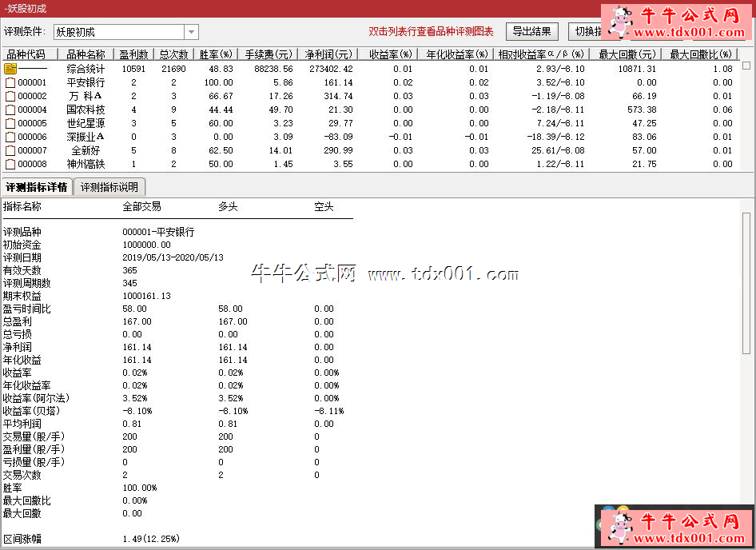Click relative return 25.61/-8.08

pos(558,150)
